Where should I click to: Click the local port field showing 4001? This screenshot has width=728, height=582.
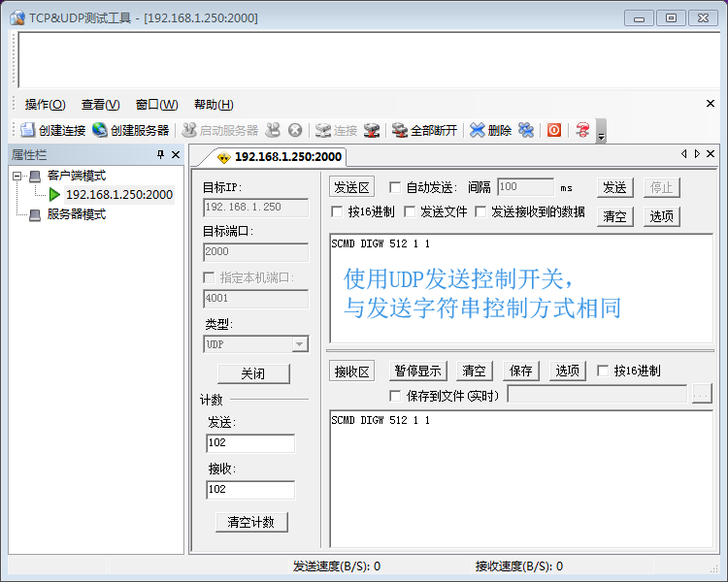(256, 299)
